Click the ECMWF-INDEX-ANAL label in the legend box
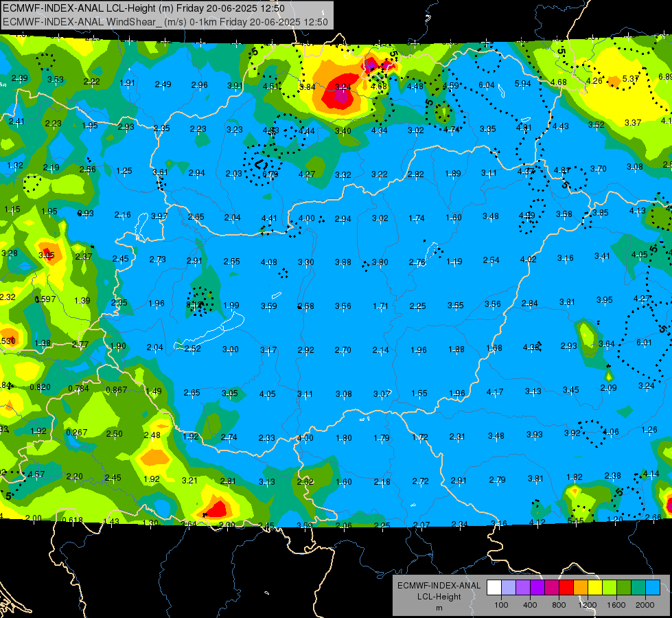This screenshot has height=618, width=672. [x=439, y=586]
